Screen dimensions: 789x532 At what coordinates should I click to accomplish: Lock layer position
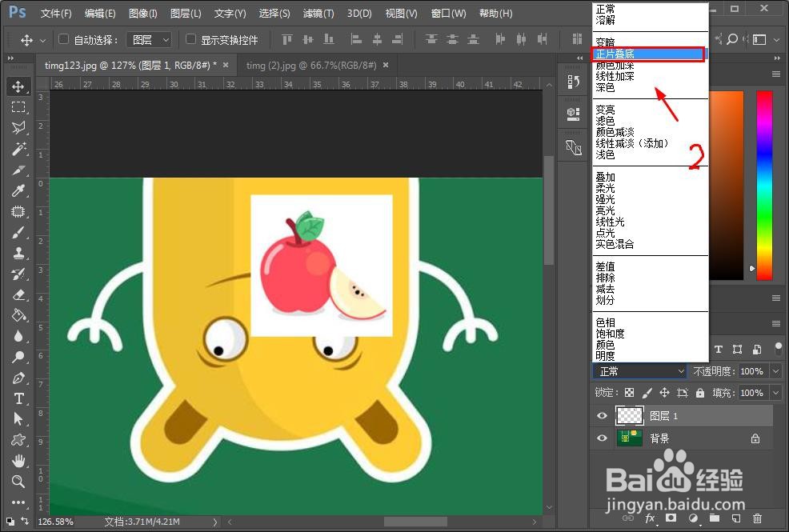click(665, 393)
